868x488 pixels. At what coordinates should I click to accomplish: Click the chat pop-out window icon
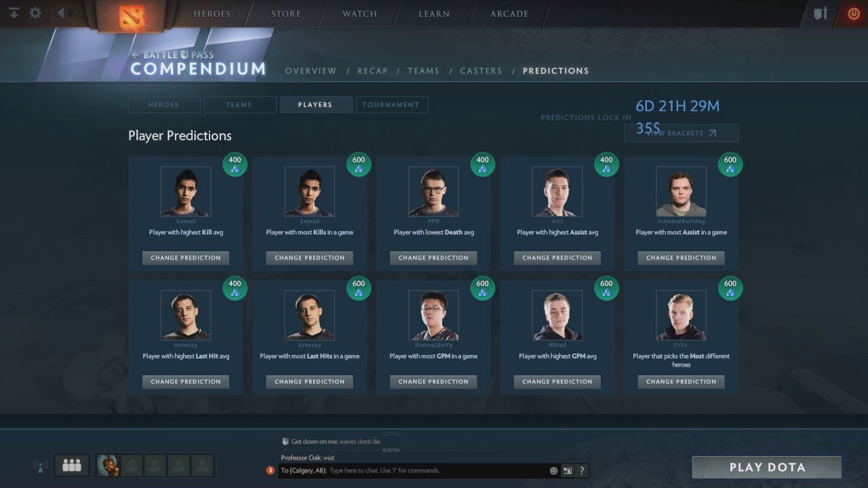coord(568,470)
